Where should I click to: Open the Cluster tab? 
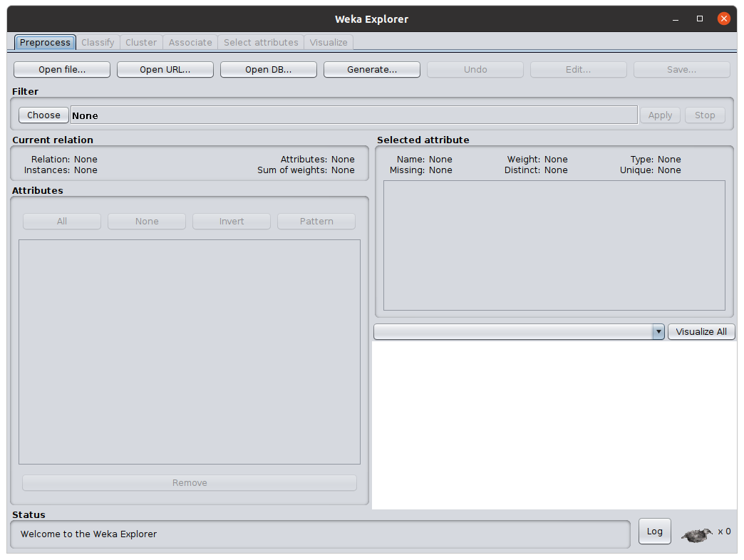point(141,42)
